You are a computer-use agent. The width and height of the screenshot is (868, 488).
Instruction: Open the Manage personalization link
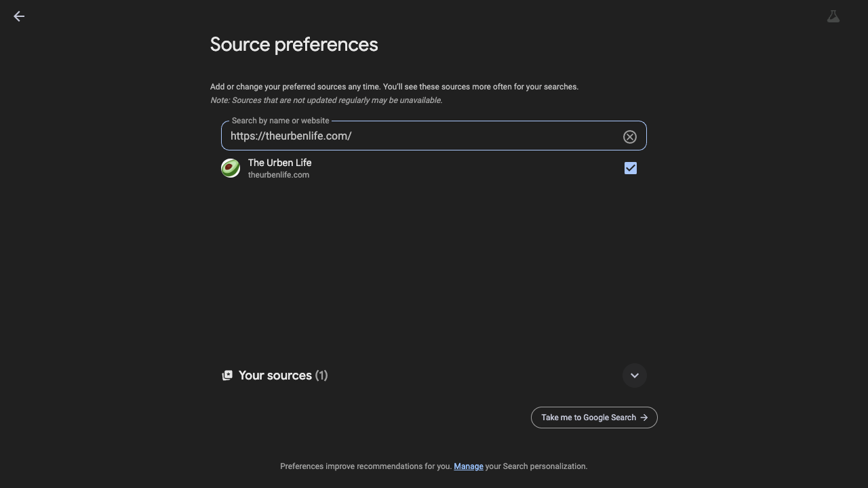469,466
